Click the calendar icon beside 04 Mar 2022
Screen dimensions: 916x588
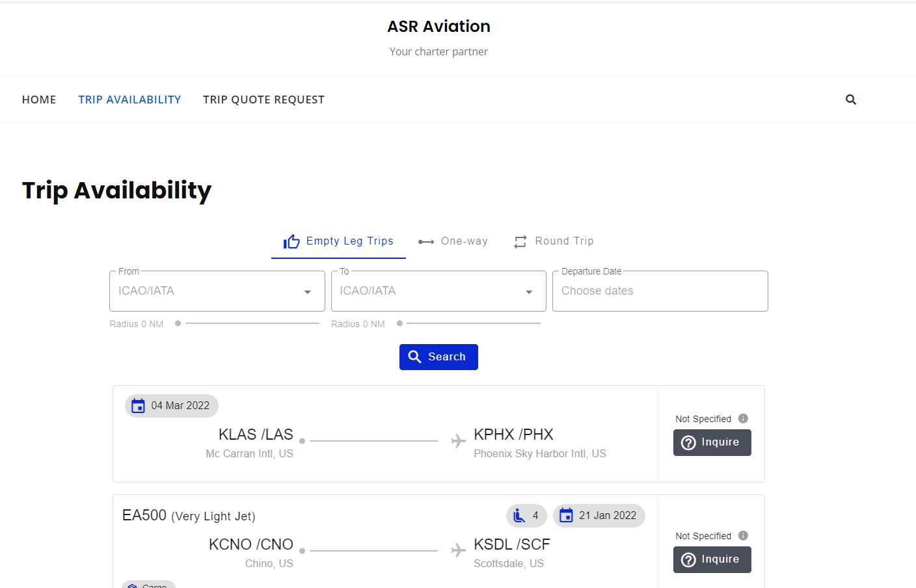click(x=139, y=406)
